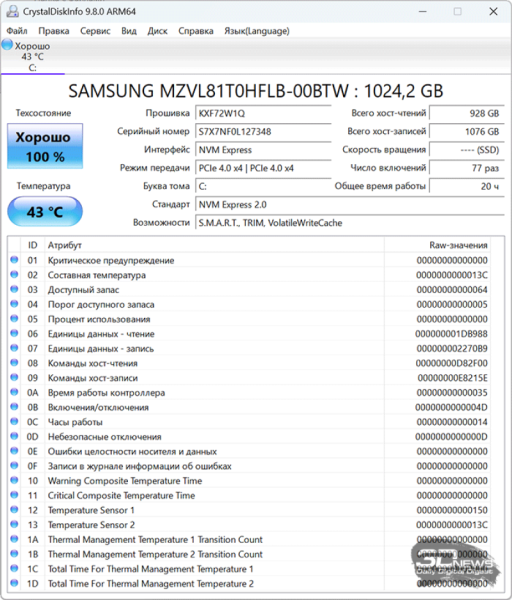This screenshot has width=512, height=600.
Task: Click raw value 00000001DB988
Action: coord(452,334)
